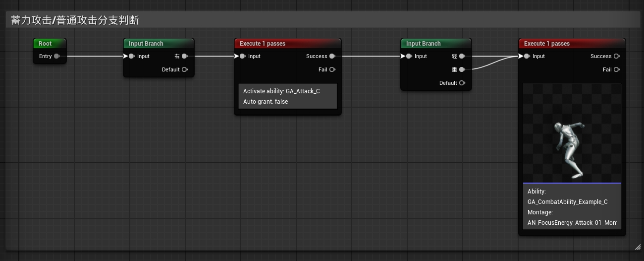
Task: Click Success pin of the GA_Attack_C execute node
Action: (x=332, y=56)
